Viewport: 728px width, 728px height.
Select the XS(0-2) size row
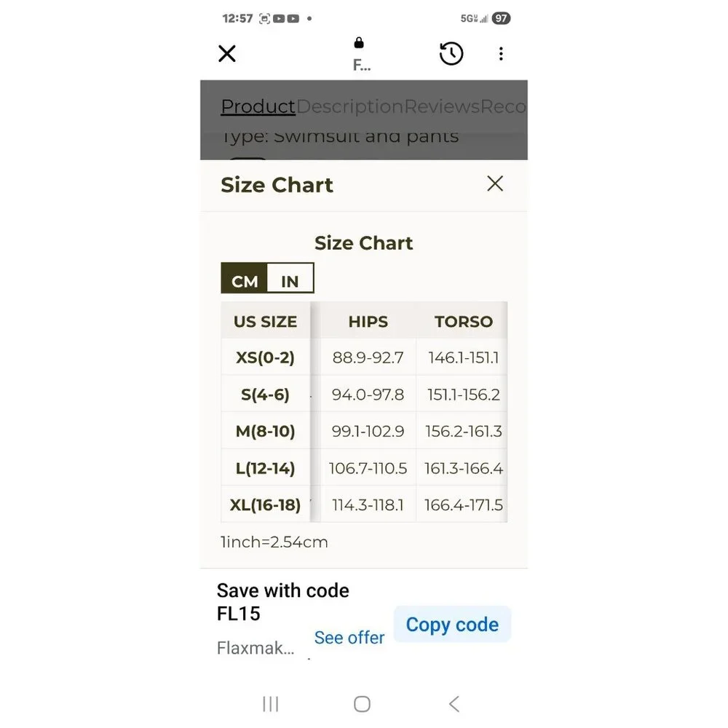click(x=266, y=357)
